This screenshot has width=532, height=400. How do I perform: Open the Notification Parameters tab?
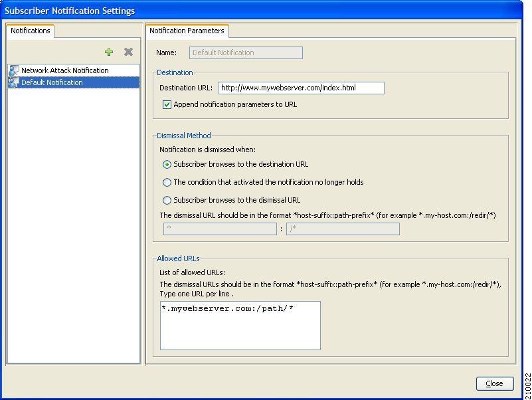(x=187, y=31)
